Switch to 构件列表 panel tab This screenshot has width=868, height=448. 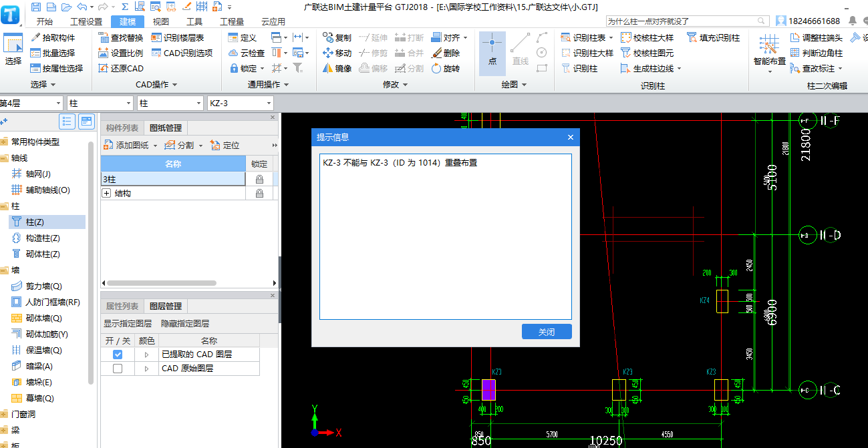(122, 128)
